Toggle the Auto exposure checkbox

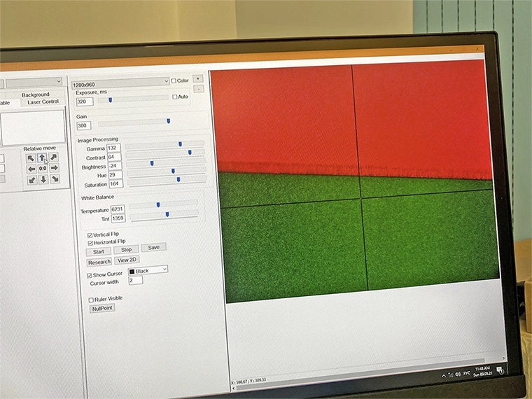175,97
